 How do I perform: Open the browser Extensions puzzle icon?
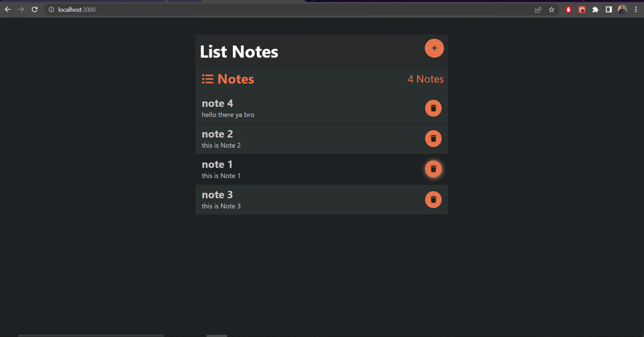[x=595, y=9]
